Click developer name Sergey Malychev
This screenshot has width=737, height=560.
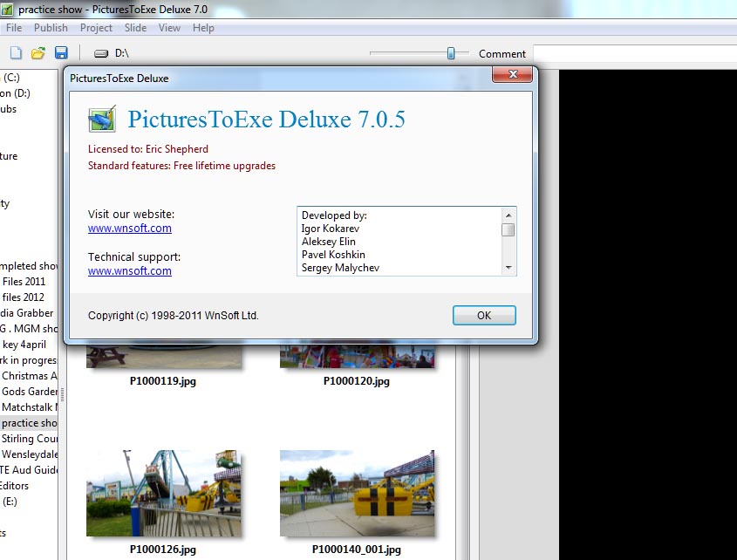click(x=340, y=268)
